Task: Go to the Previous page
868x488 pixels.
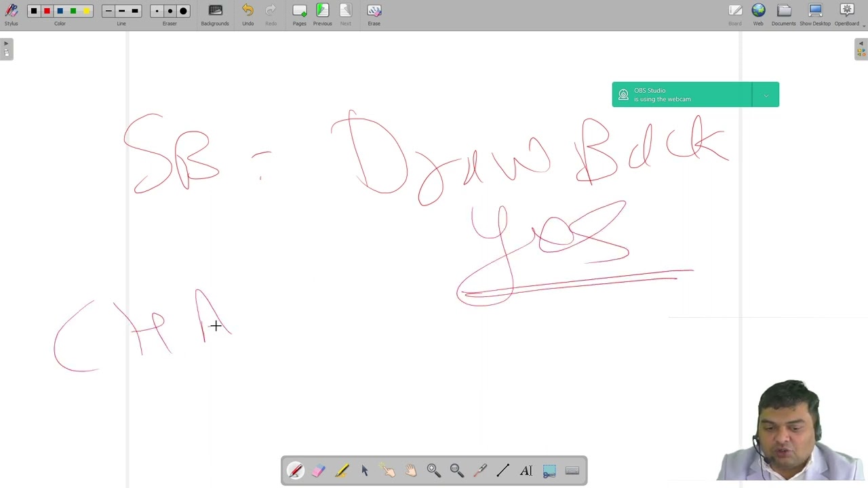Action: click(x=322, y=14)
